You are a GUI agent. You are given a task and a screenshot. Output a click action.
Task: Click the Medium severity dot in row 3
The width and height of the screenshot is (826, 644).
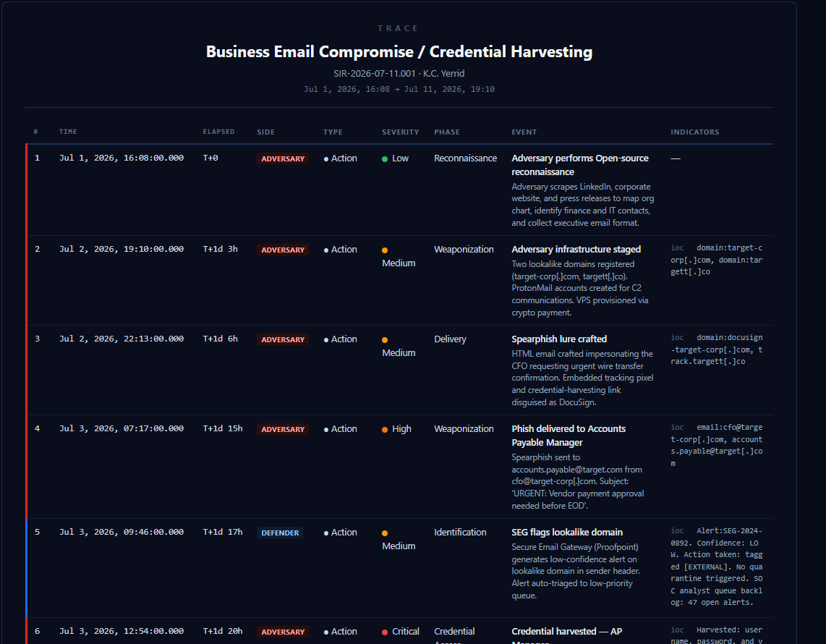pyautogui.click(x=385, y=340)
